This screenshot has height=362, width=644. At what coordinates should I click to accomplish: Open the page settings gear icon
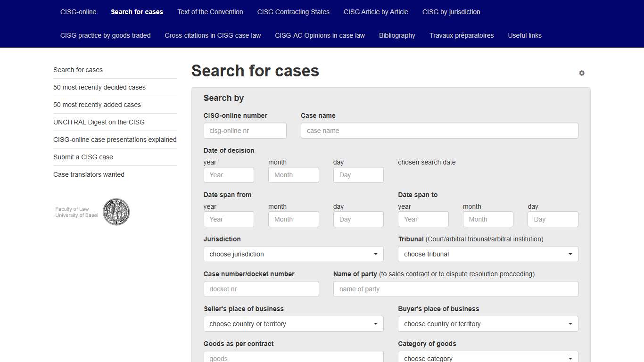pos(581,73)
